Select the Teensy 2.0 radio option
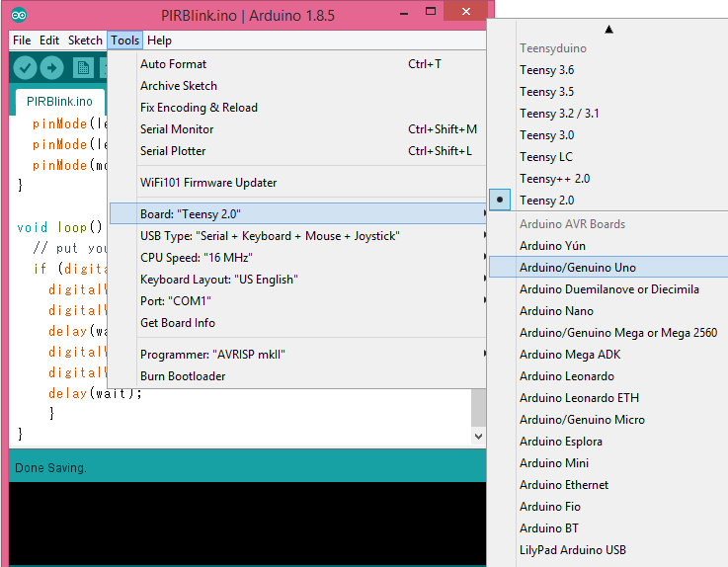The image size is (728, 567). click(x=500, y=200)
